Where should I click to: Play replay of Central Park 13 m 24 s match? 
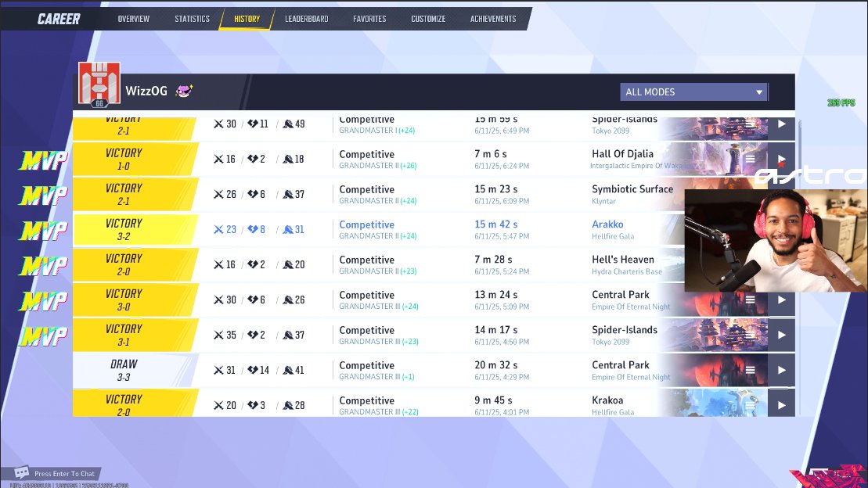pyautogui.click(x=781, y=300)
